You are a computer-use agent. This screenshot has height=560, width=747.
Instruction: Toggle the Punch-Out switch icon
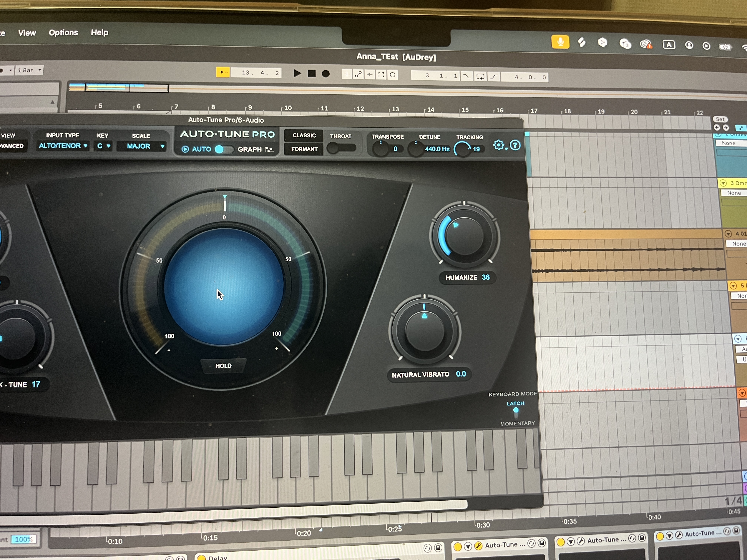point(493,77)
